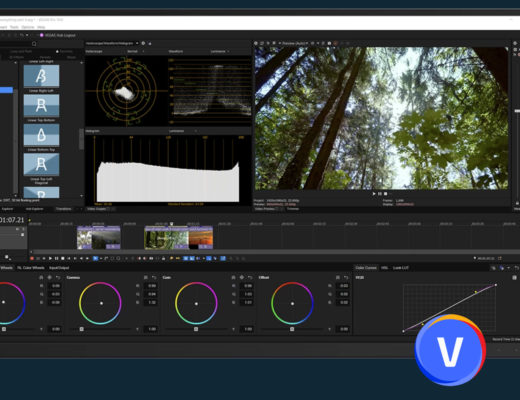This screenshot has width=520, height=400.
Task: Click the center of the Offset color wheel
Action: coord(292,304)
